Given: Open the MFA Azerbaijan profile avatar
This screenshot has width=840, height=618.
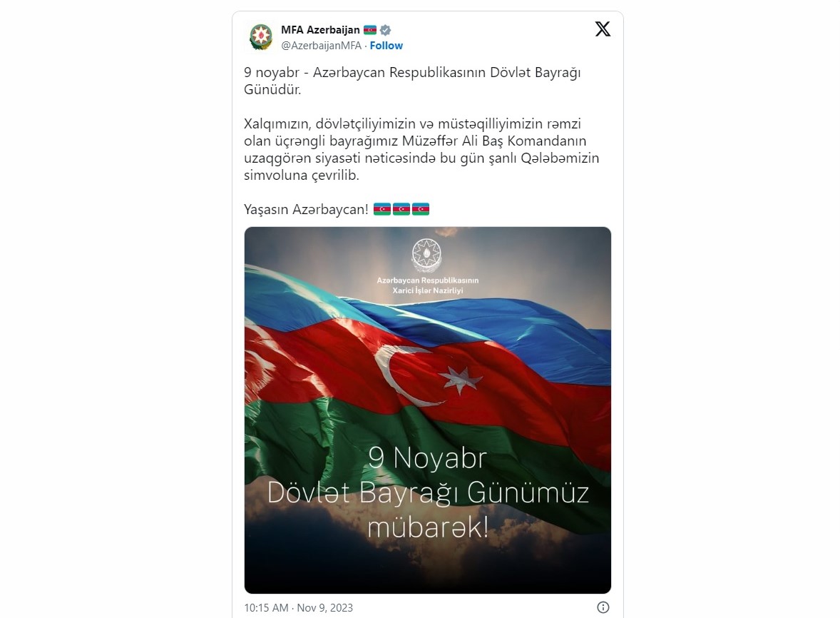Looking at the screenshot, I should tap(261, 38).
